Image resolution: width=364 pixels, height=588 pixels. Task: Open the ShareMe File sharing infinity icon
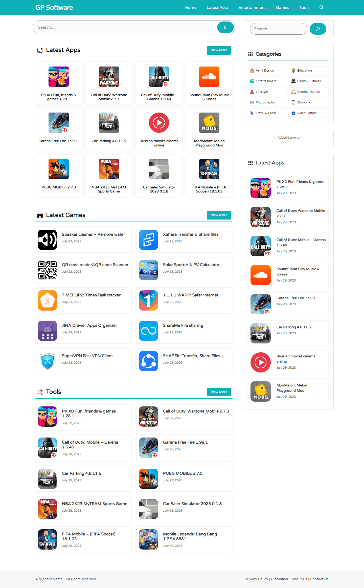(148, 331)
